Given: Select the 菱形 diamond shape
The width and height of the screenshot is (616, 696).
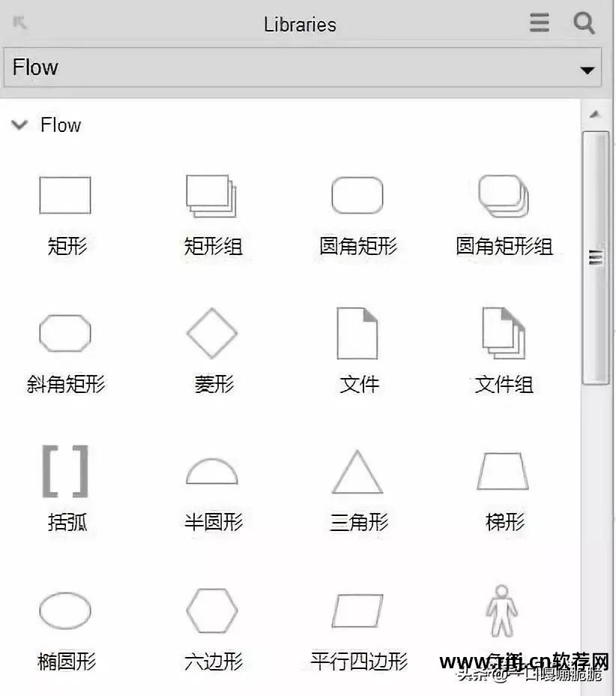Looking at the screenshot, I should [x=212, y=333].
